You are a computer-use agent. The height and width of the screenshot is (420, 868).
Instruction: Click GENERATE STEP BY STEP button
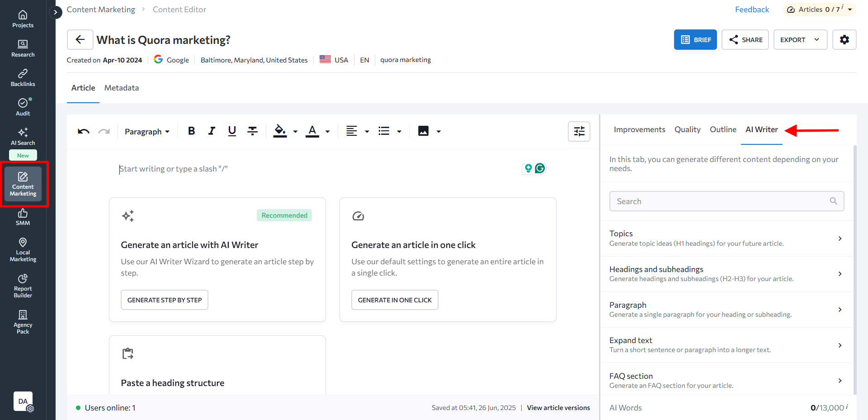tap(165, 300)
